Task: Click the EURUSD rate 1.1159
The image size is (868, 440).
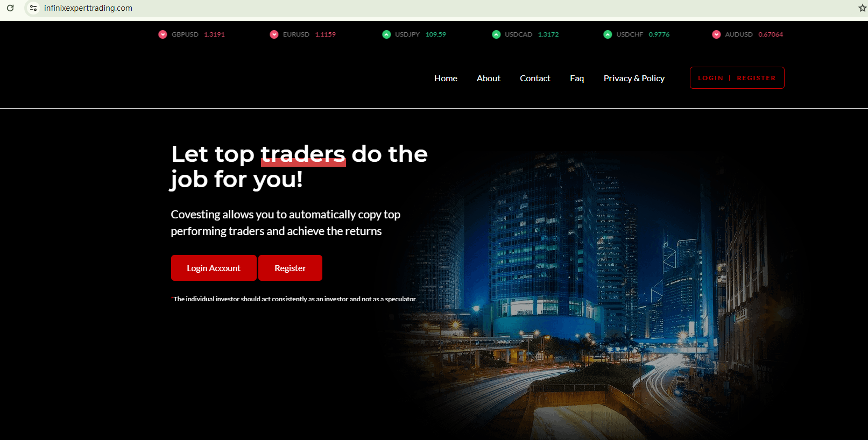Action: click(x=325, y=34)
